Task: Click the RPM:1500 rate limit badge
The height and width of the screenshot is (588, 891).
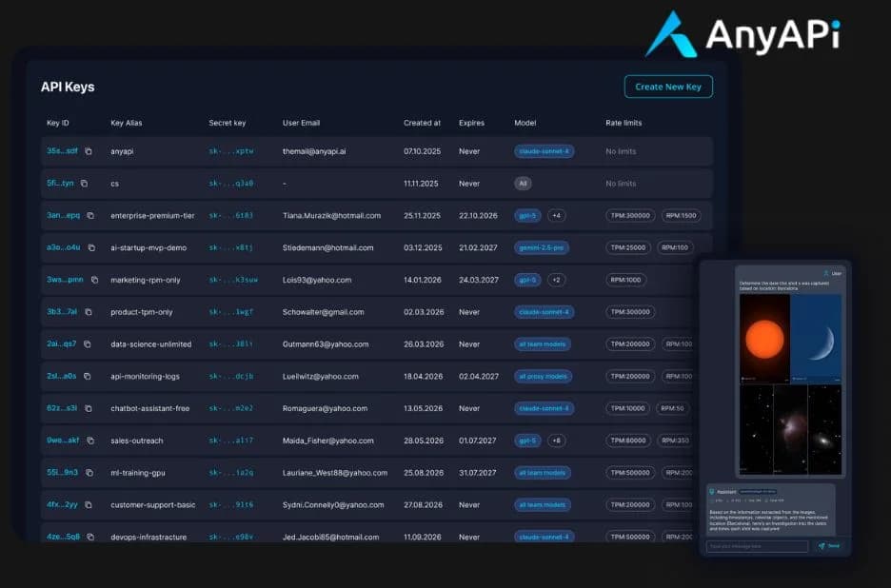Action: coord(682,215)
